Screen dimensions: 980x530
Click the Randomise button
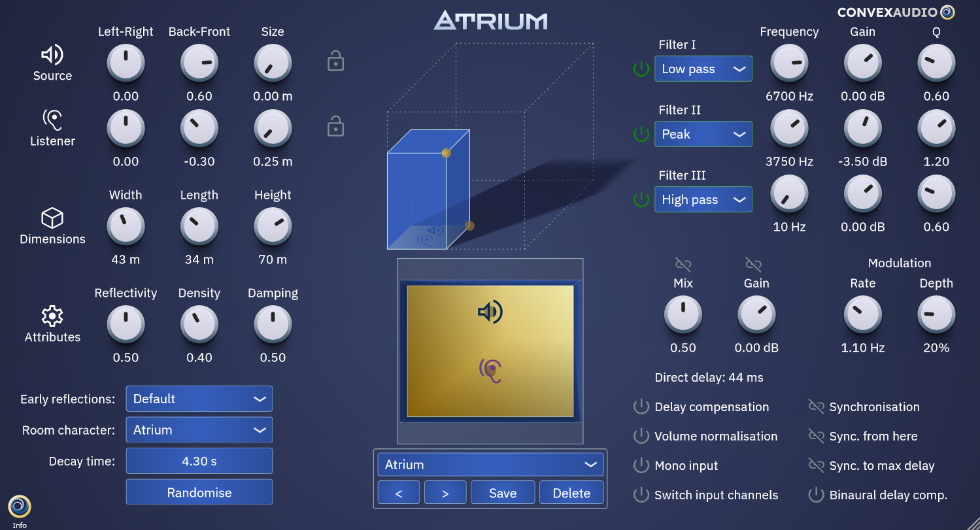199,492
